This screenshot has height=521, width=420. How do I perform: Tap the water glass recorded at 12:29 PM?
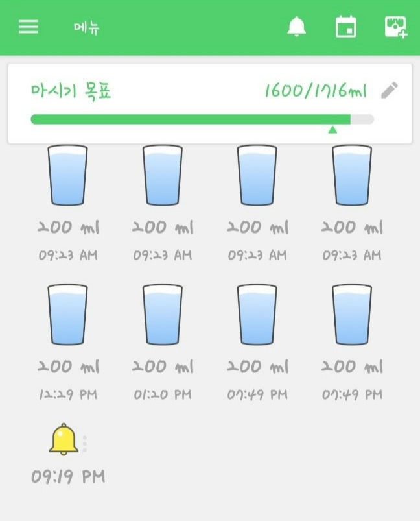point(66,314)
